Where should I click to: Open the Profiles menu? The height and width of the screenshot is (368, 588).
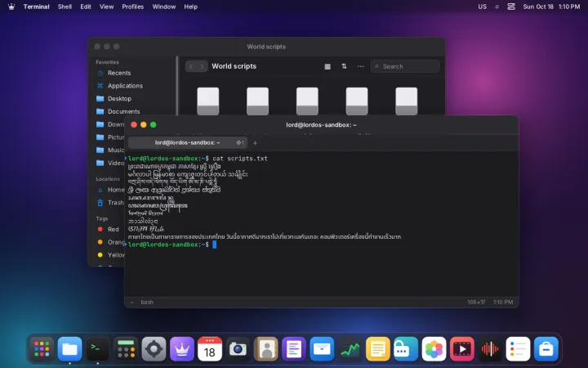133,7
